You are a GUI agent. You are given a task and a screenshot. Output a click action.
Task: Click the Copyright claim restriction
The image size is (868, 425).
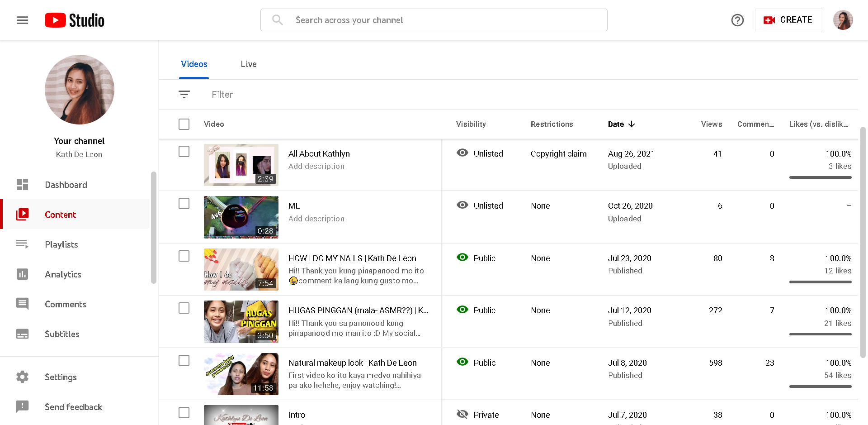559,154
